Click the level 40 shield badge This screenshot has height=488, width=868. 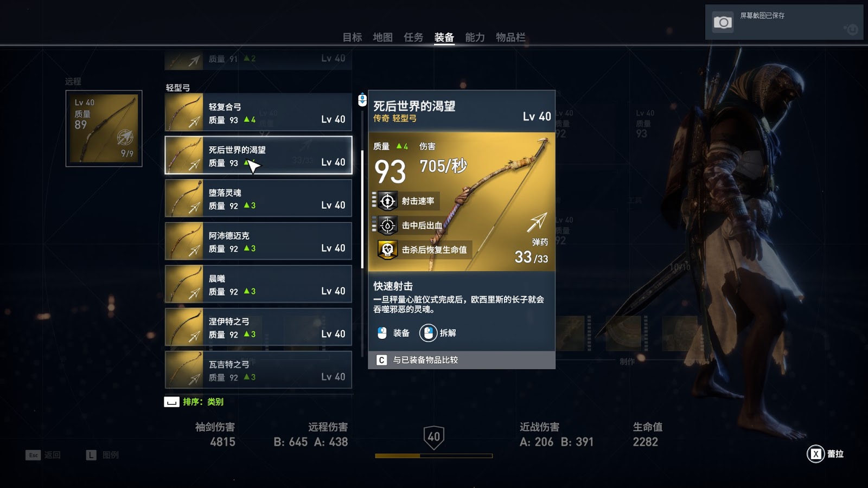click(434, 437)
